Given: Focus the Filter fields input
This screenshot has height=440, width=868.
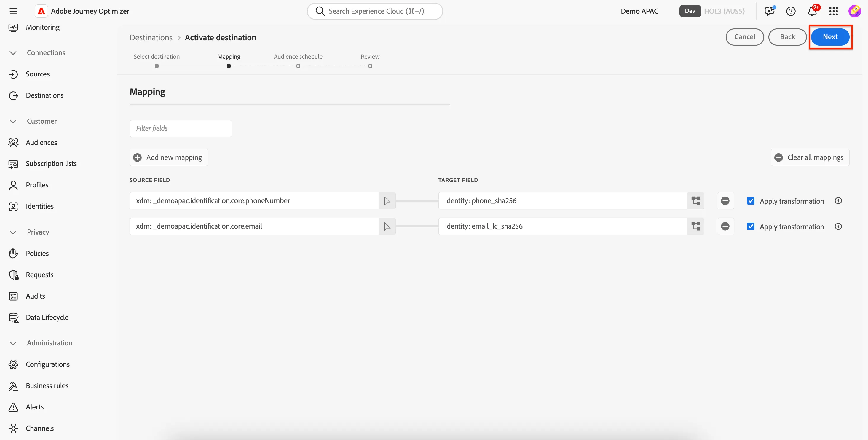Looking at the screenshot, I should click(x=181, y=128).
